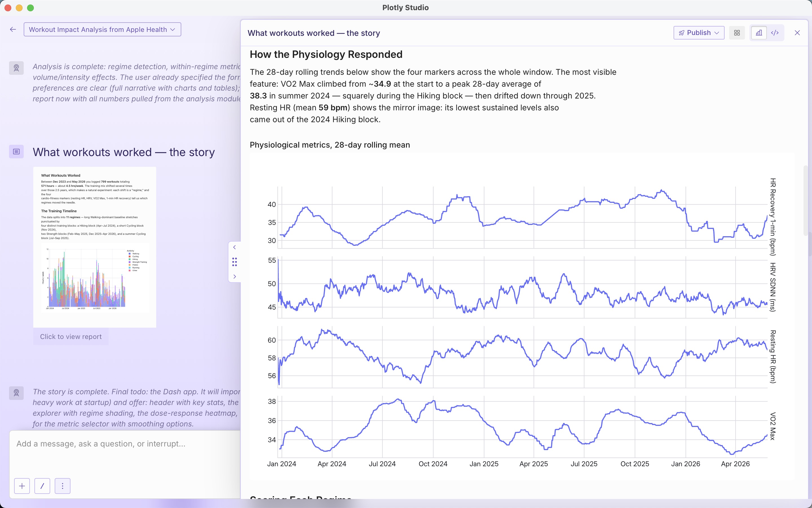Image resolution: width=812 pixels, height=508 pixels.
Task: Collapse panel with left chevron handle
Action: click(235, 247)
